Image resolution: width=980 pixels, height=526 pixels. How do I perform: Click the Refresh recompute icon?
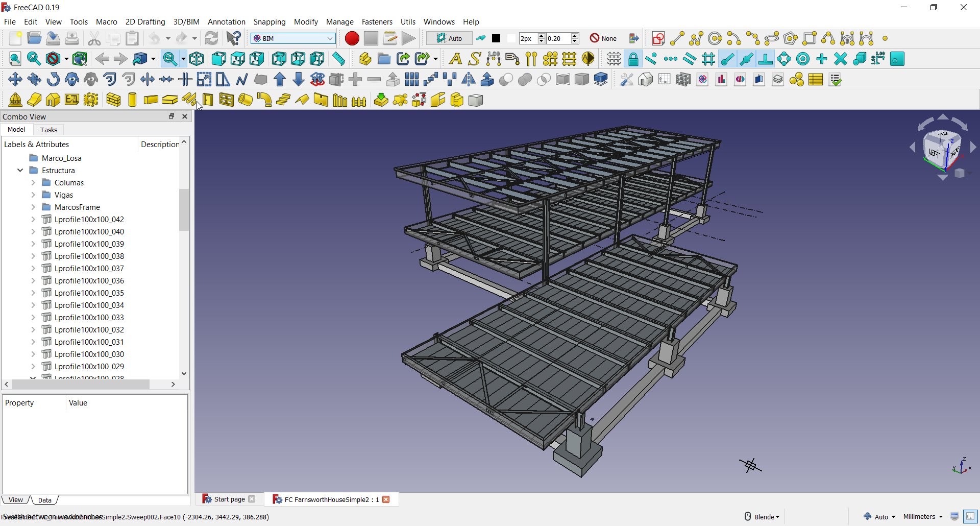click(x=211, y=38)
